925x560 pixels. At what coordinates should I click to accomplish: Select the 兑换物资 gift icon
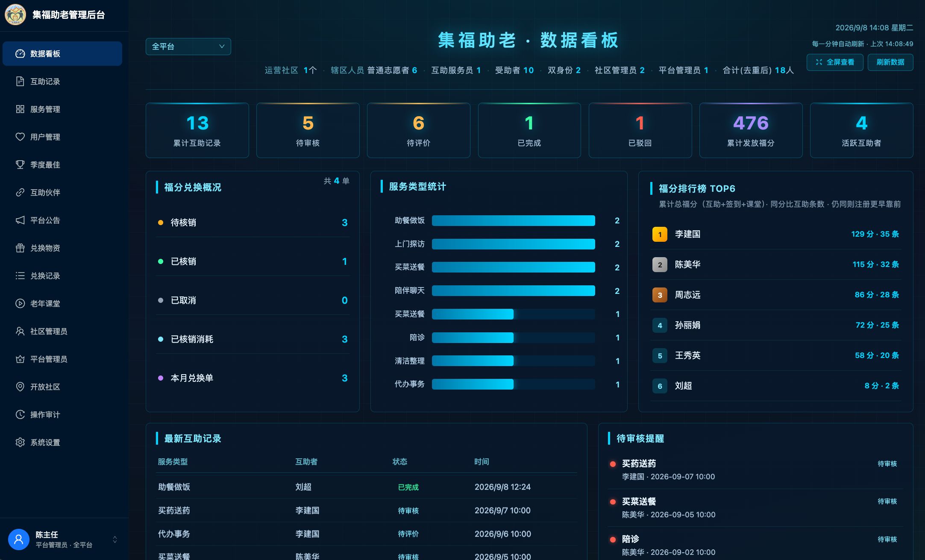point(20,248)
